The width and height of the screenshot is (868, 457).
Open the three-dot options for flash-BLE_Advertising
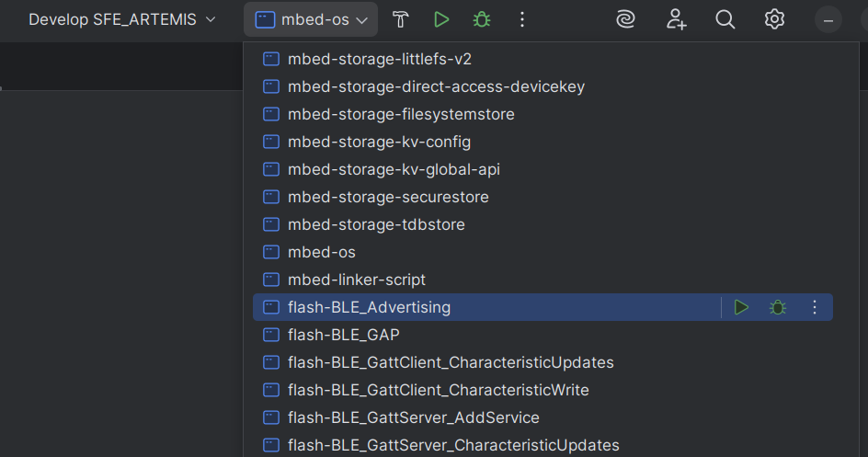point(815,308)
